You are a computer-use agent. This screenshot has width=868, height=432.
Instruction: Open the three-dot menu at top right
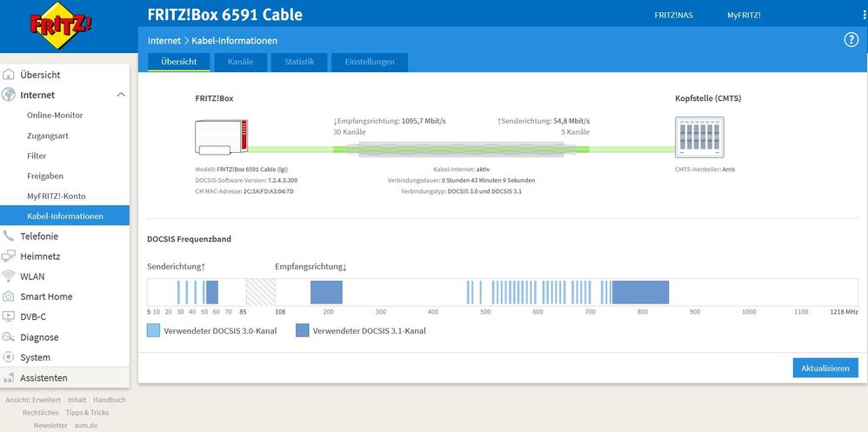[865, 15]
